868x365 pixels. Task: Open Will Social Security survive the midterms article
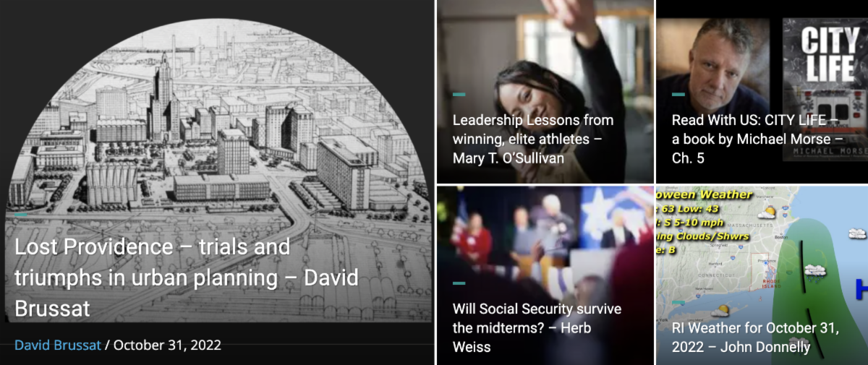pos(537,327)
